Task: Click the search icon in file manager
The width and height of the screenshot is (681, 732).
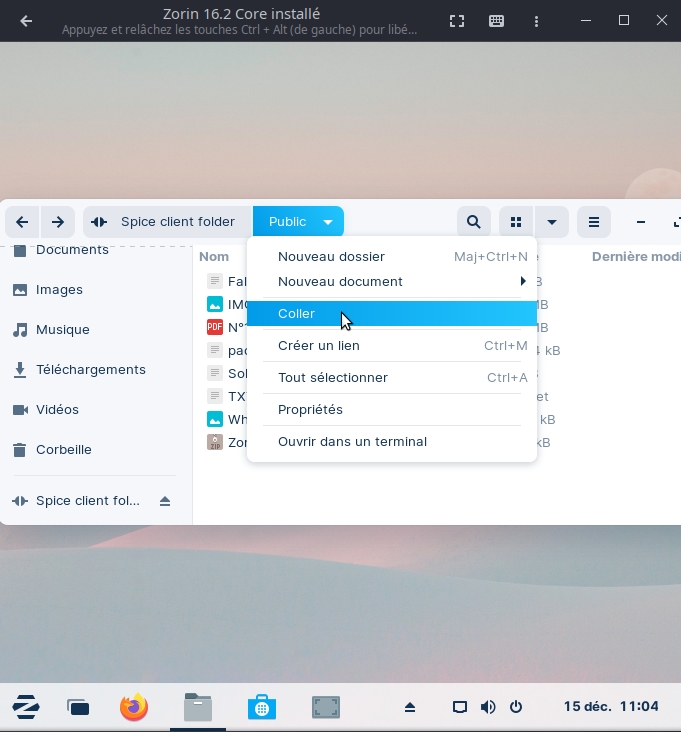Action: [474, 222]
